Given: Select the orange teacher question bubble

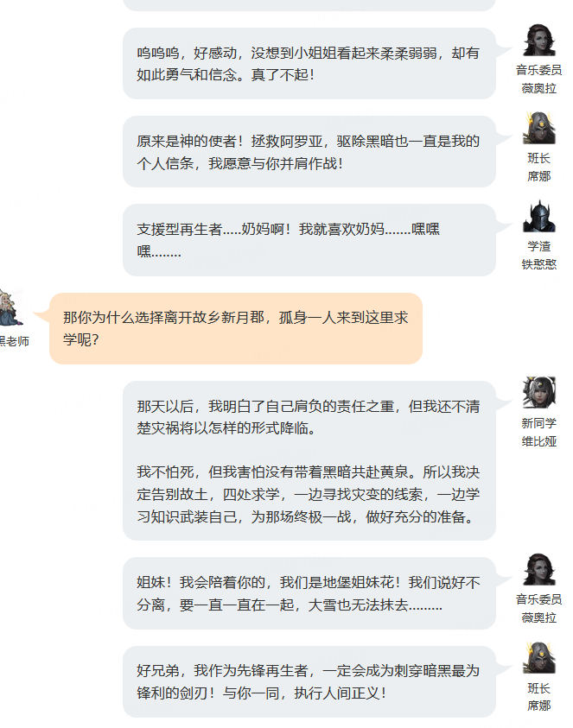Looking at the screenshot, I should [236, 328].
